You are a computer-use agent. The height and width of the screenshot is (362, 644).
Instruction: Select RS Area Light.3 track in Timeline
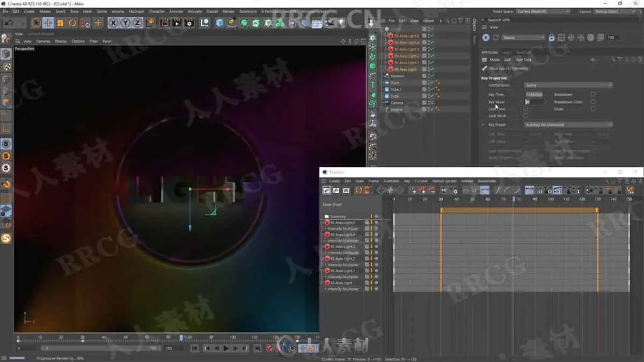coord(342,246)
